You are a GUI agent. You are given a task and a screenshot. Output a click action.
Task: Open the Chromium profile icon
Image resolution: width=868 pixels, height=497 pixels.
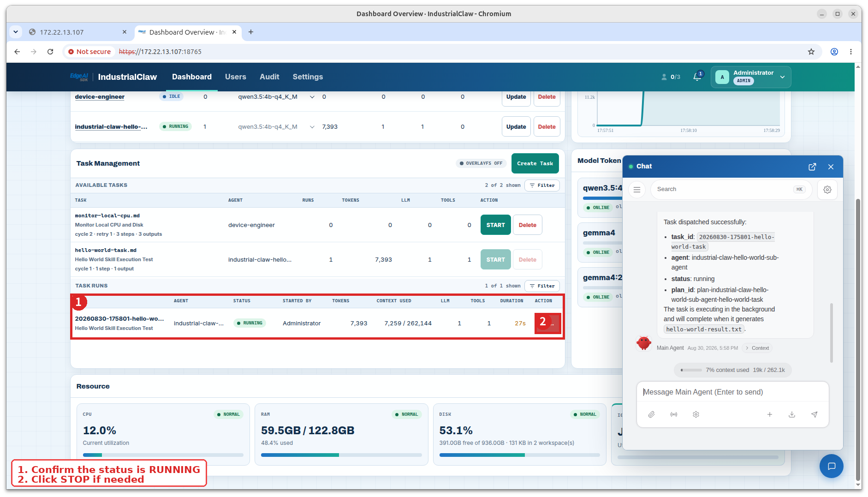click(834, 52)
